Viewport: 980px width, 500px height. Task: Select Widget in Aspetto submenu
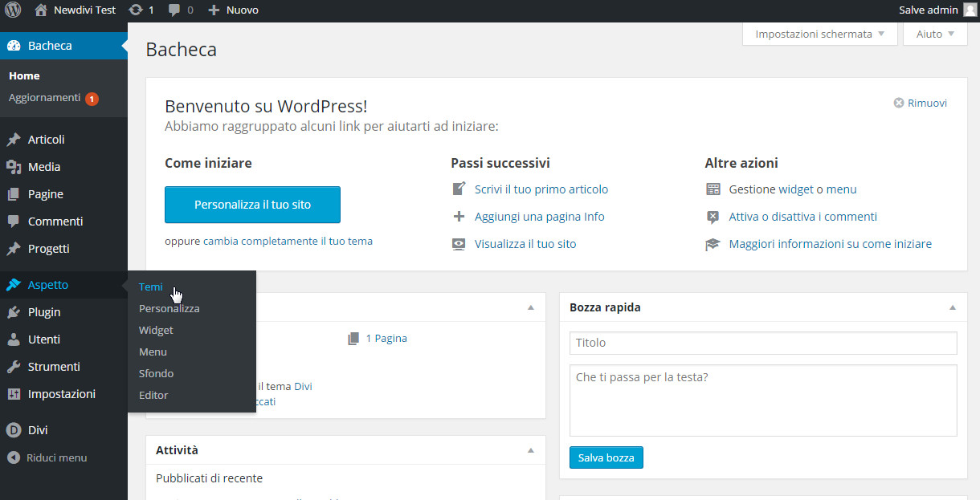[x=156, y=330]
